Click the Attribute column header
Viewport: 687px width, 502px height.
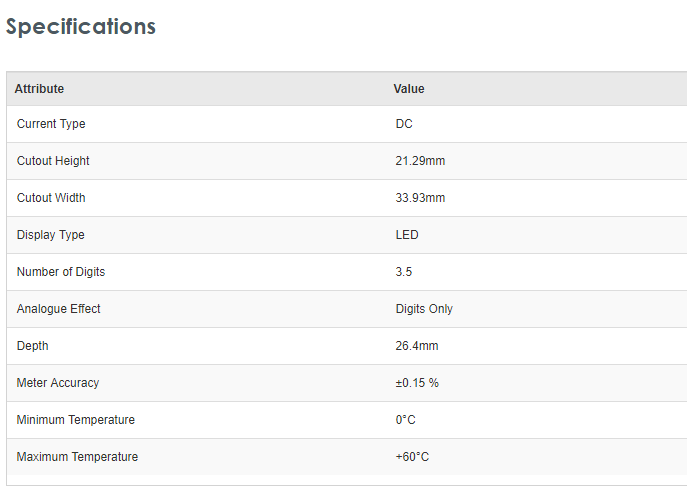pyautogui.click(x=39, y=89)
